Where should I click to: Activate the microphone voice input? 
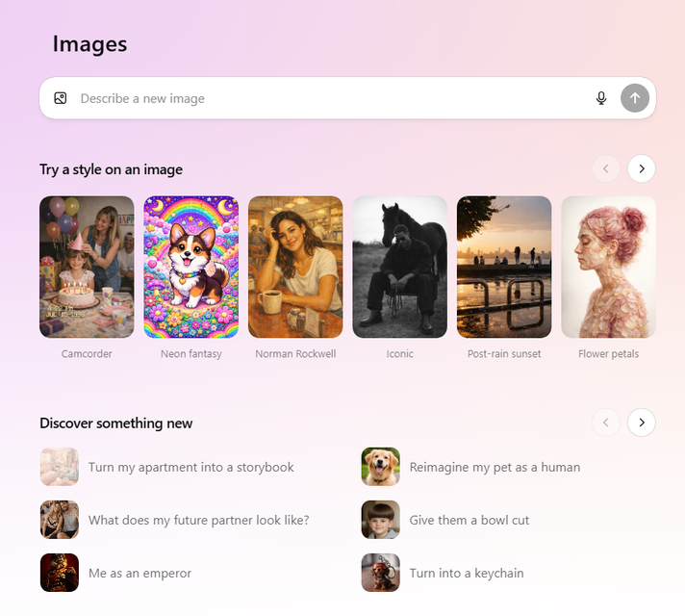601,98
